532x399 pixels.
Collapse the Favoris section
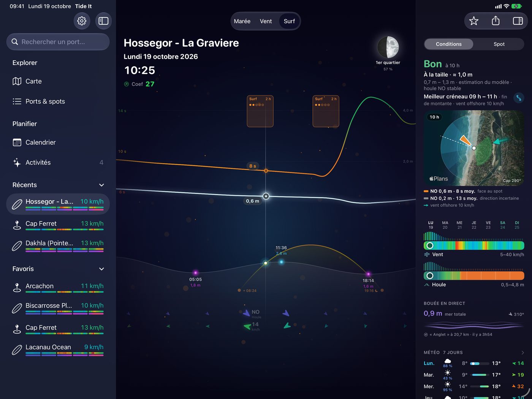[x=101, y=269]
